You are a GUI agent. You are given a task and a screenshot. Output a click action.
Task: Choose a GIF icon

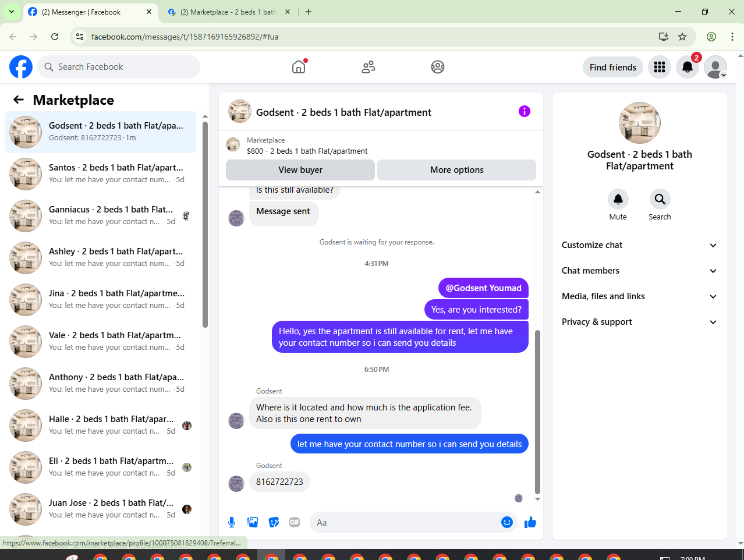(295, 522)
